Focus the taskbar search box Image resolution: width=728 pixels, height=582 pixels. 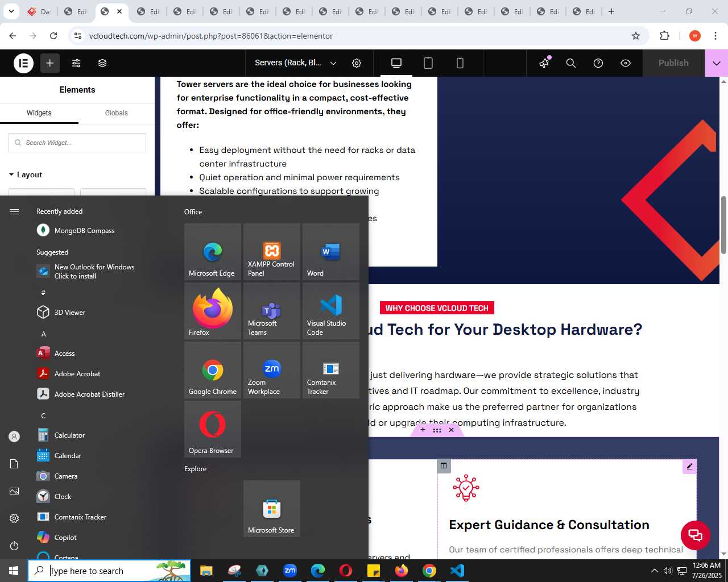click(109, 571)
